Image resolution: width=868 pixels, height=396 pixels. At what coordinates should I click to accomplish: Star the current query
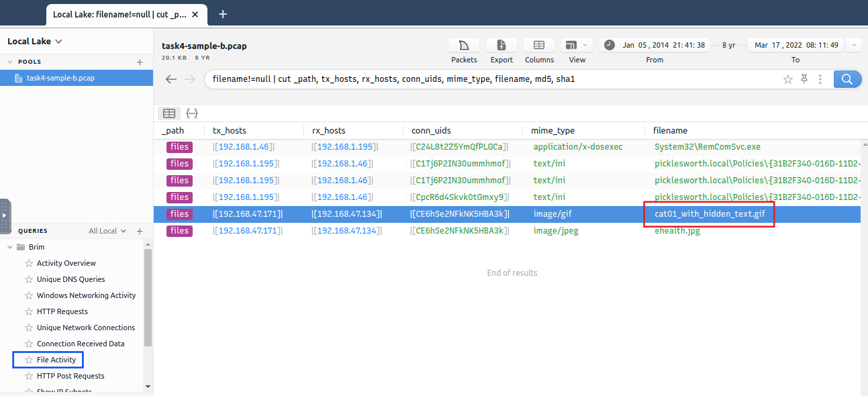[x=788, y=79]
